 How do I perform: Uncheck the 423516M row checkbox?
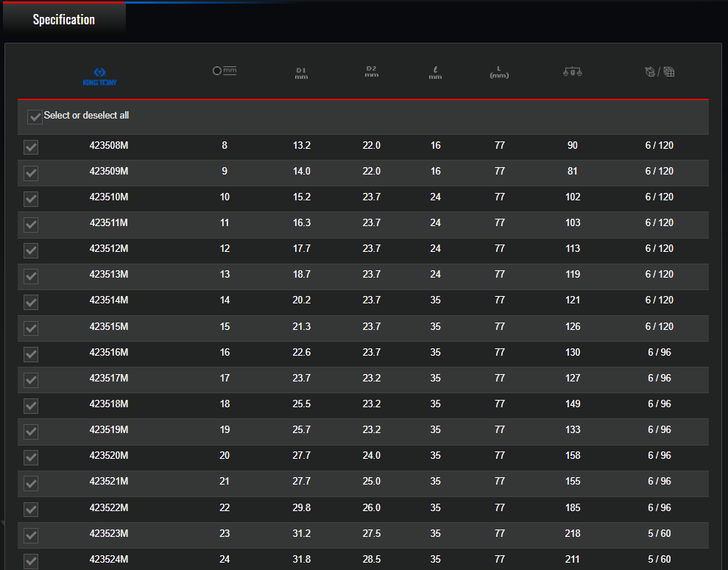point(31,354)
